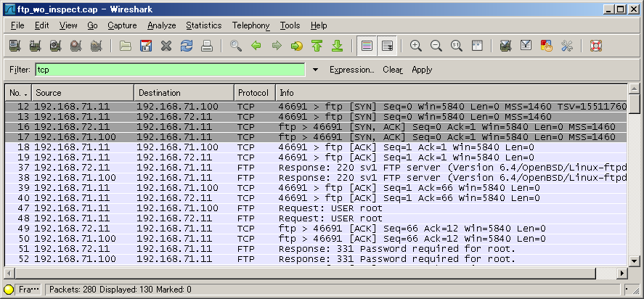Click horizontal scrollbar right arrow
Viewport: 644px width, 299px height.
pyautogui.click(x=623, y=273)
